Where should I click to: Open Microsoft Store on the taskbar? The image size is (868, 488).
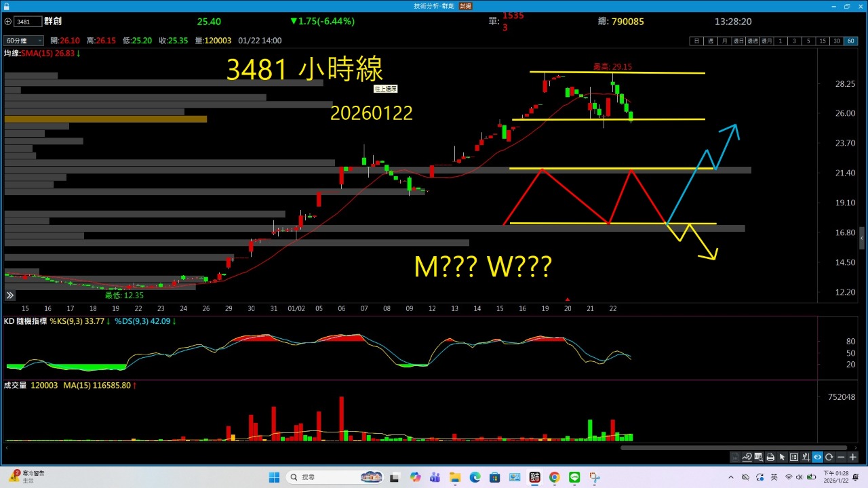[x=494, y=477]
